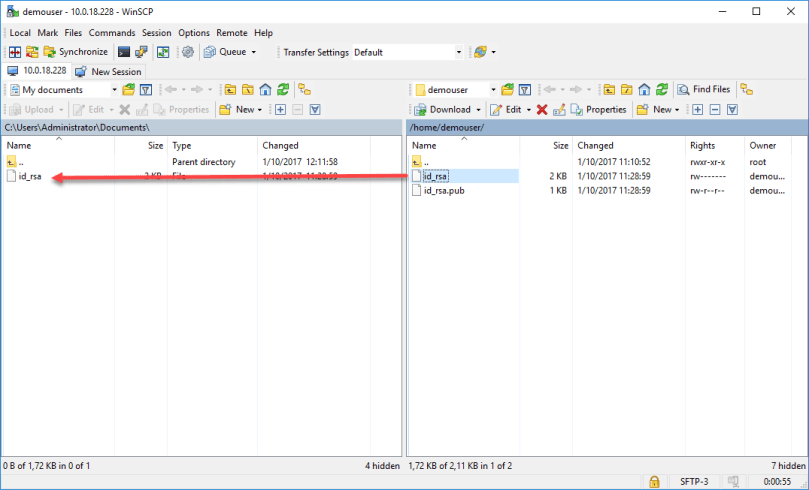
Task: Click local panel Root Directory icon
Action: pos(248,90)
